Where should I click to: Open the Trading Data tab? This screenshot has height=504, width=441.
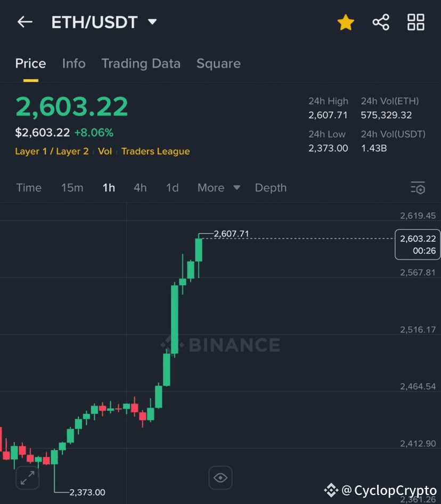141,63
